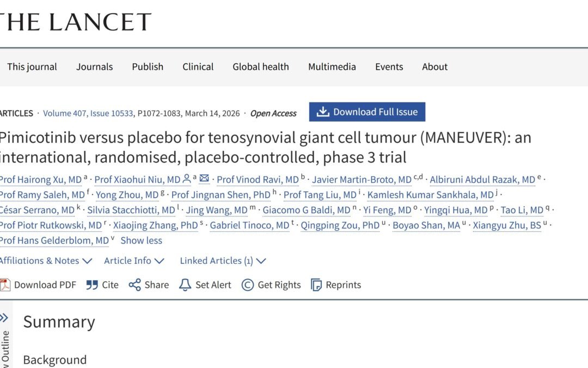This screenshot has width=588, height=368.
Task: Click the person icon beside Xiaohui Niu
Action: [187, 178]
